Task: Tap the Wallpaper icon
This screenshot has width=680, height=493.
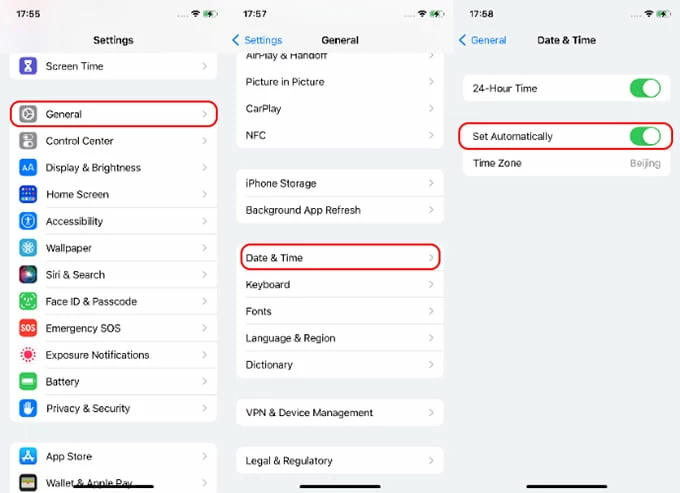Action: (28, 248)
